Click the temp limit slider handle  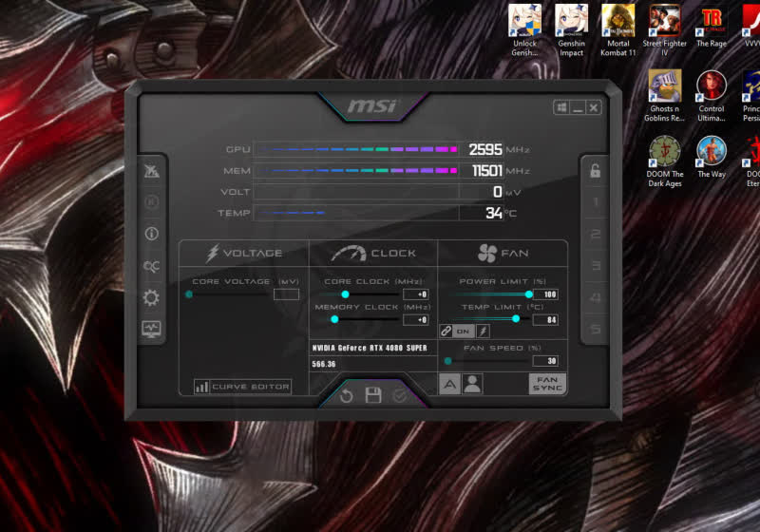[x=516, y=318]
